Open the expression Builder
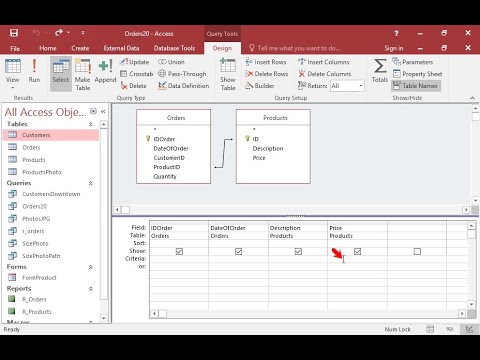Viewport: 480px width, 360px height. point(260,86)
